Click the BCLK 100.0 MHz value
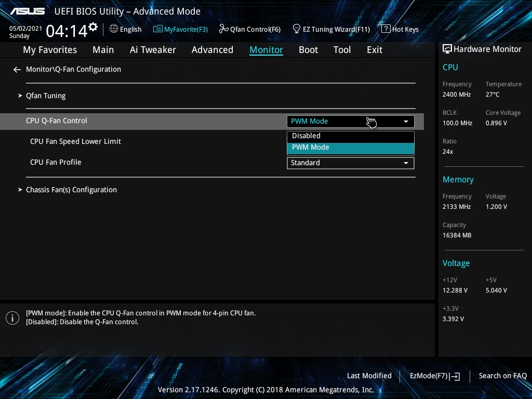 457,123
